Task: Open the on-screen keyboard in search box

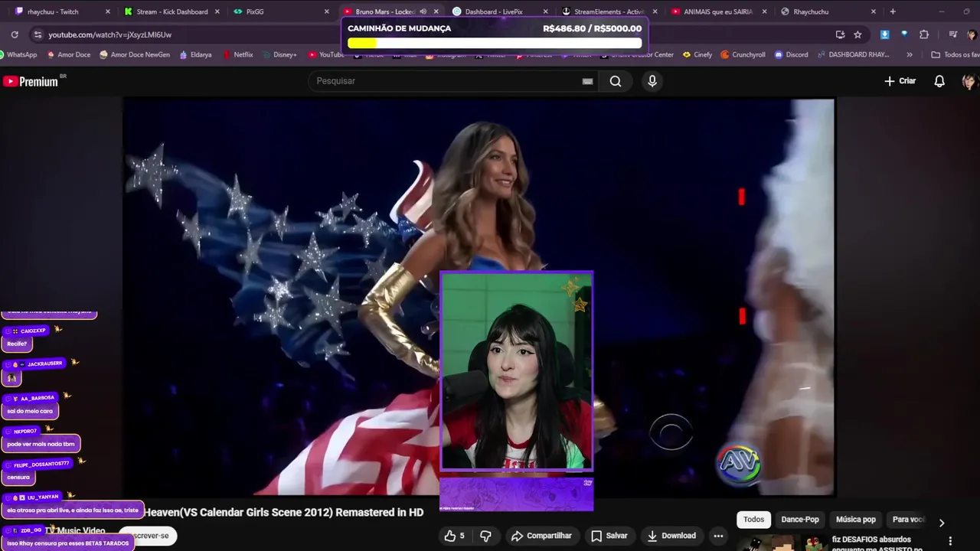Action: [587, 81]
